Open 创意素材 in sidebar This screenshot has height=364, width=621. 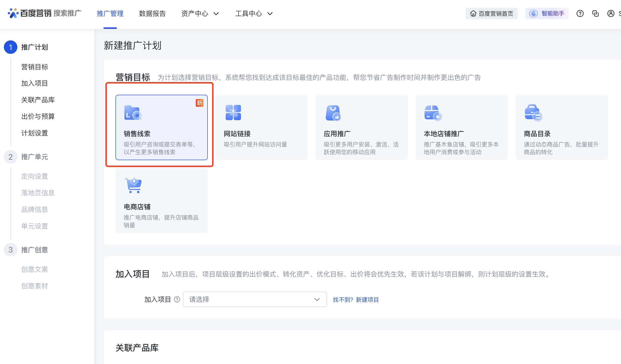click(x=34, y=286)
